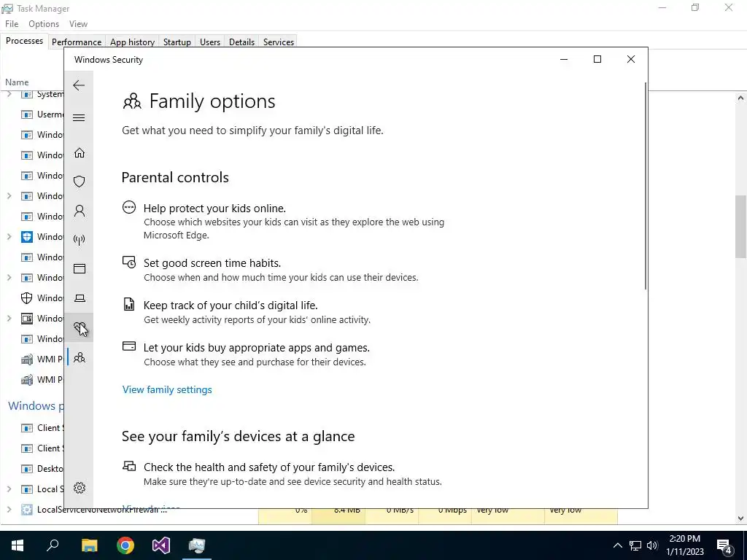Expand the LocalServiceNoNetworkFirewall row

[9, 510]
